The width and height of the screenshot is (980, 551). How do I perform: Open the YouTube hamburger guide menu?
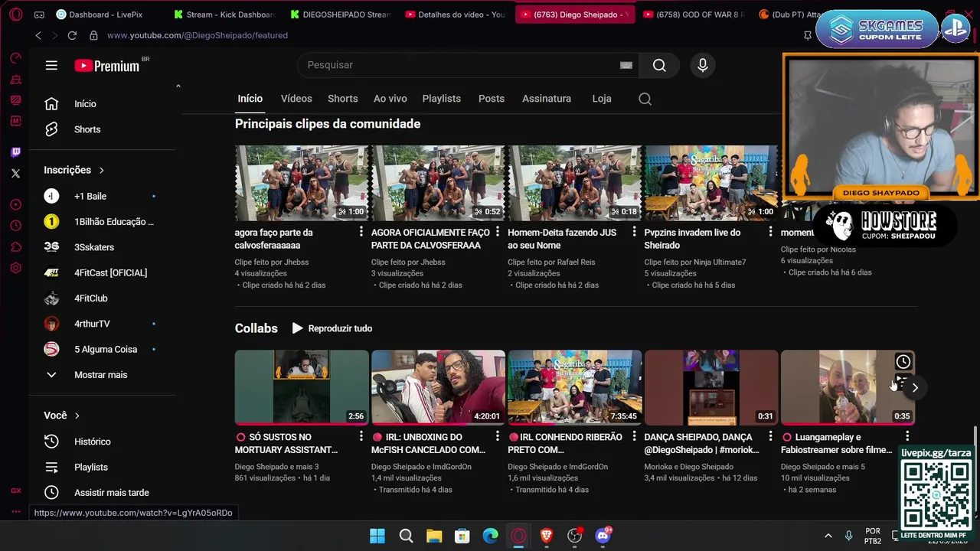(51, 66)
